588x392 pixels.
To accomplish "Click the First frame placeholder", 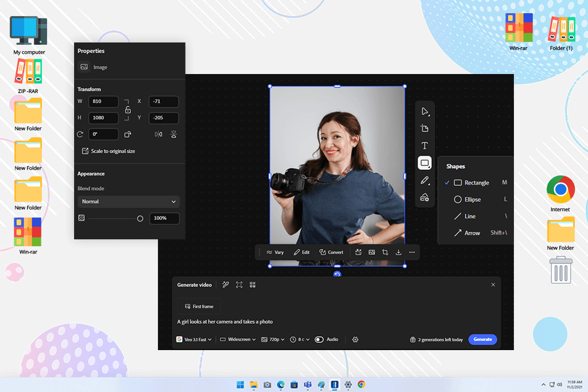I will [x=199, y=306].
